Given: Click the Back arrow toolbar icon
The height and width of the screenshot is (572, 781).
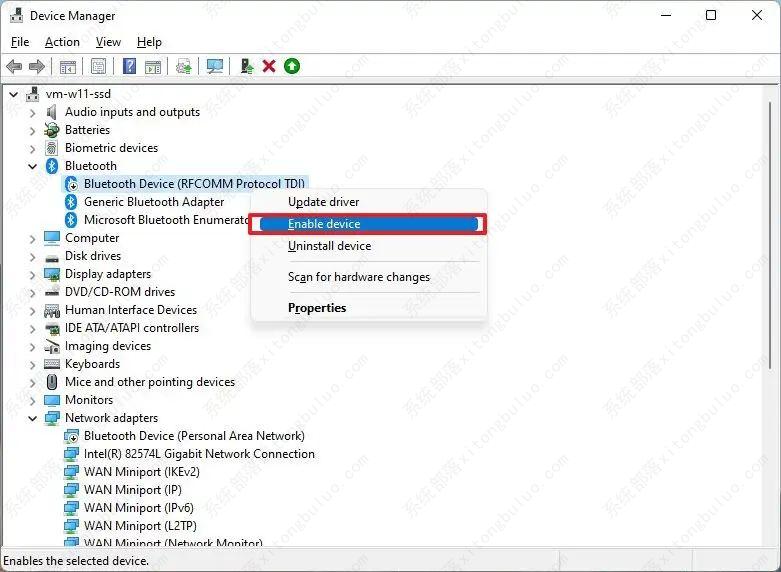Looking at the screenshot, I should [14, 66].
